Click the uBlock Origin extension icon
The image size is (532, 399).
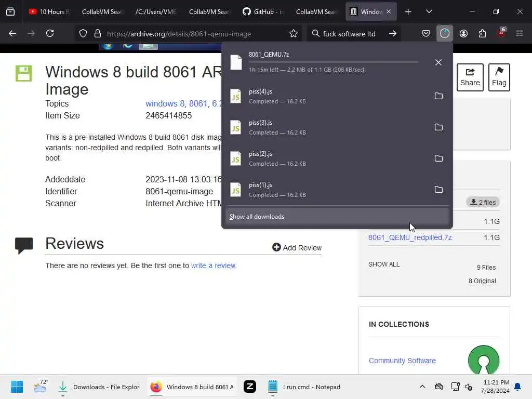click(x=501, y=33)
